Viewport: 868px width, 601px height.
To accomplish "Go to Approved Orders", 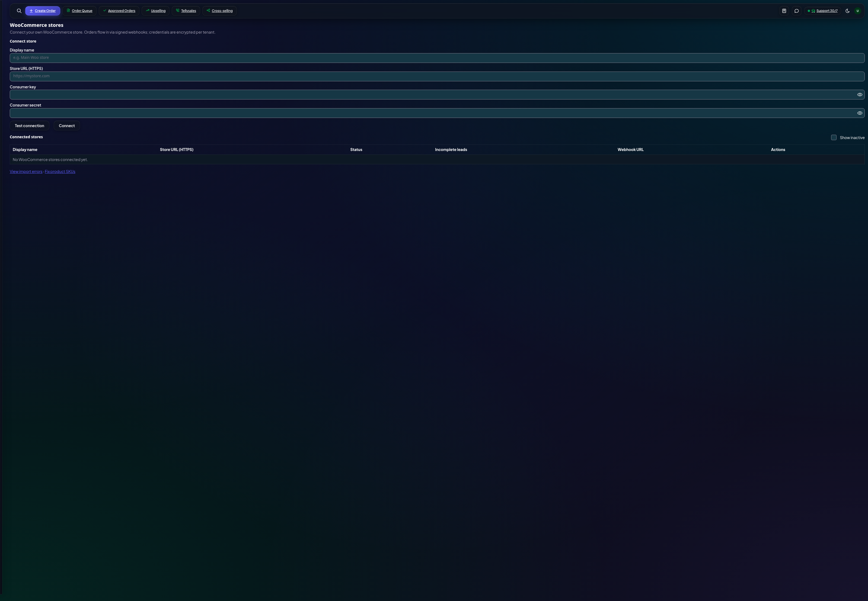I will pyautogui.click(x=119, y=11).
